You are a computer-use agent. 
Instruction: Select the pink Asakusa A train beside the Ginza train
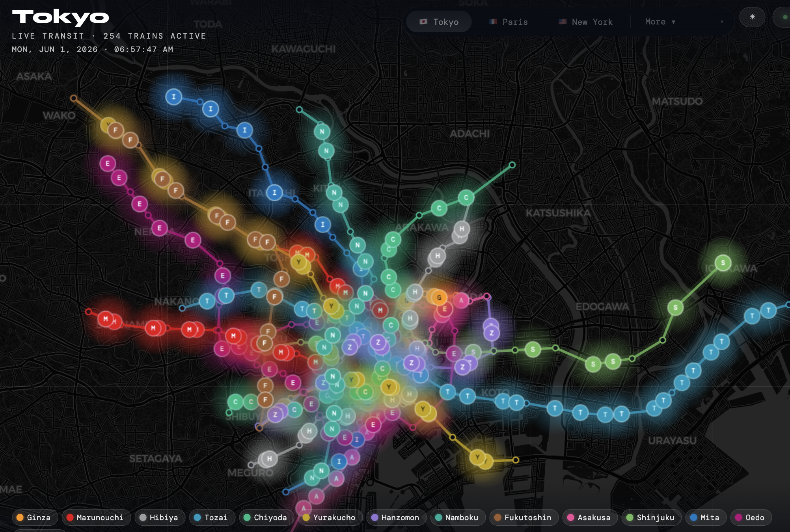coord(461,300)
